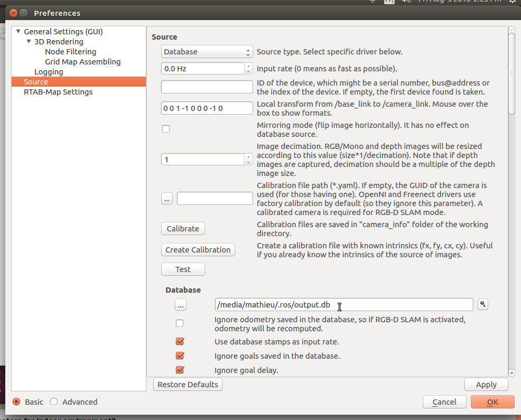Enable the Mirroring mode checkbox
Viewport: 521px width, 420px height.
point(166,129)
